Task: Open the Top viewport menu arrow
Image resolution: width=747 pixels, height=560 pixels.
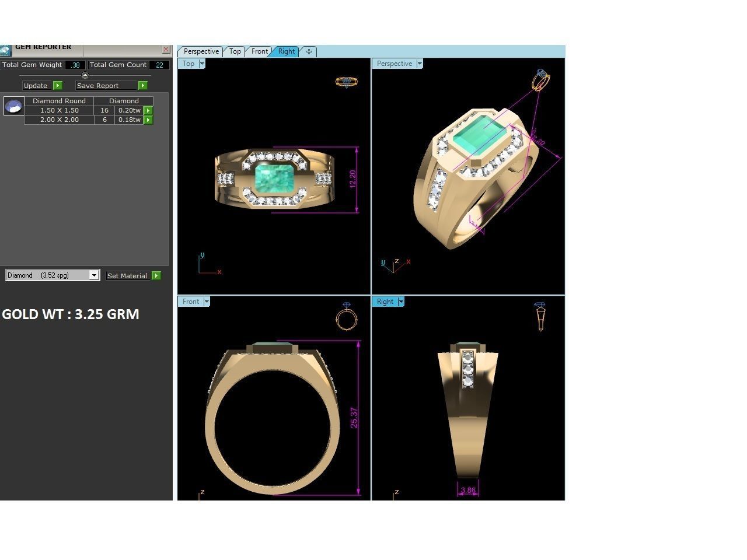Action: pyautogui.click(x=202, y=64)
